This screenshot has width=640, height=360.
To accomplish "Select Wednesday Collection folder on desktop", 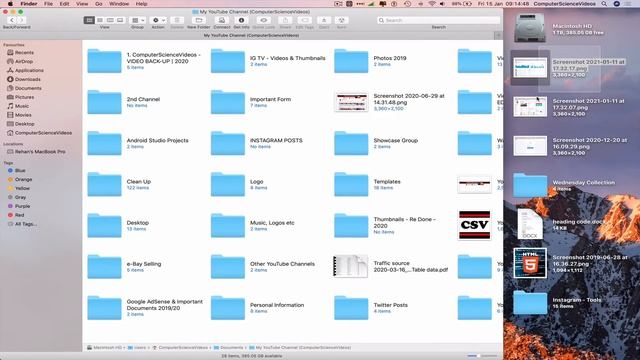I will (x=530, y=185).
